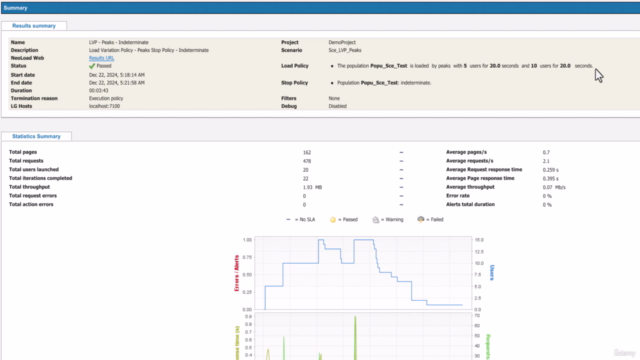Click the Total iterations completed value 22

tap(306, 179)
